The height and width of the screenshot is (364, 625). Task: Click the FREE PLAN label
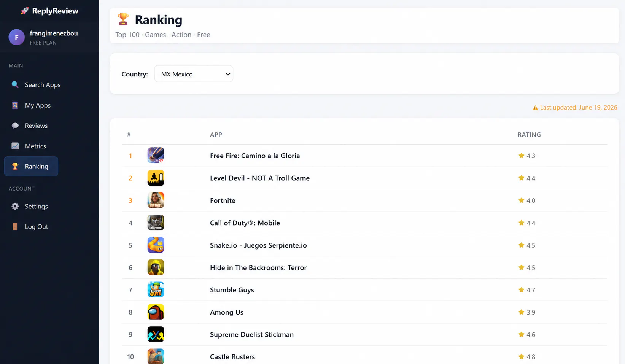(43, 43)
